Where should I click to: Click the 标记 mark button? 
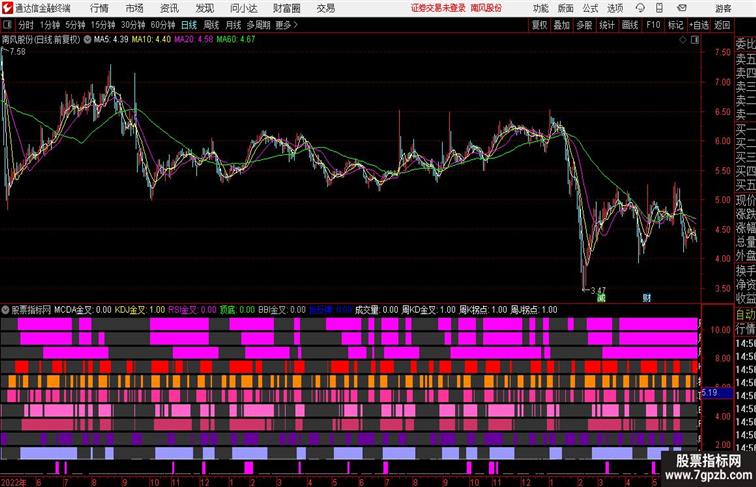click(x=675, y=25)
